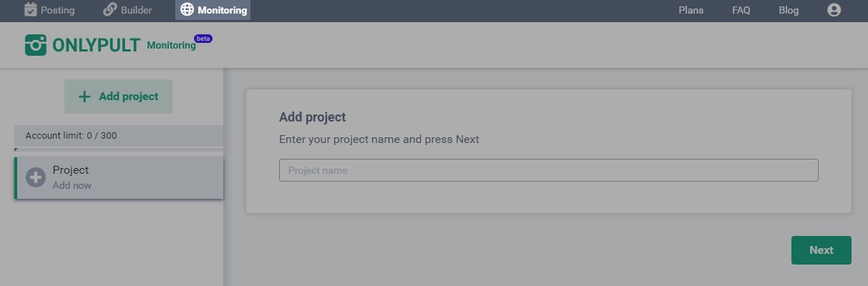The image size is (868, 286).
Task: Click the circled plus icon beside Project
Action: click(36, 177)
